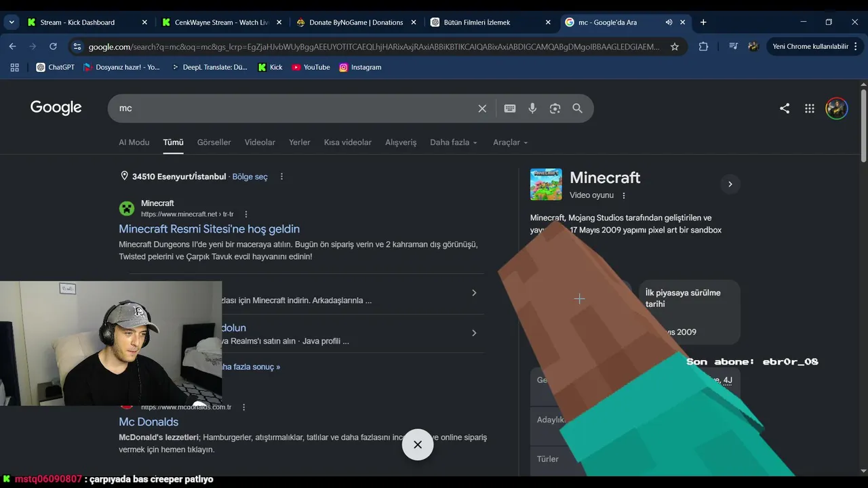868x488 pixels.
Task: Click the page vertical scrollbar
Action: point(863,126)
